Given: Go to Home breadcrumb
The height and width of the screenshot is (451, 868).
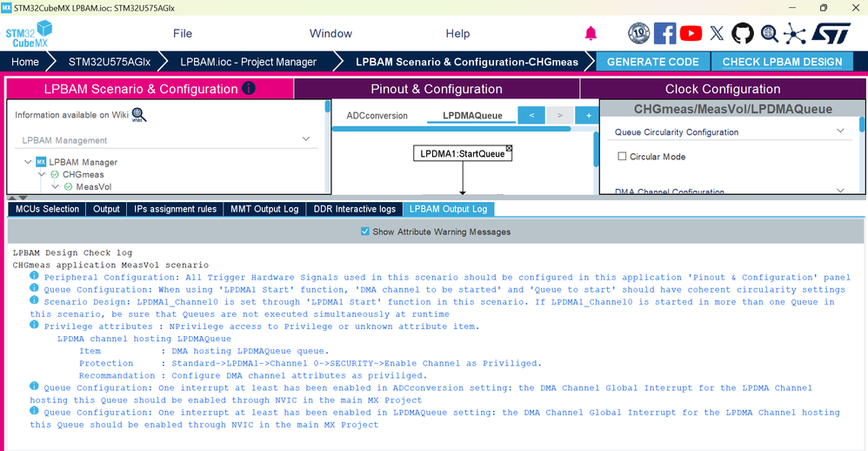Looking at the screenshot, I should [x=25, y=62].
